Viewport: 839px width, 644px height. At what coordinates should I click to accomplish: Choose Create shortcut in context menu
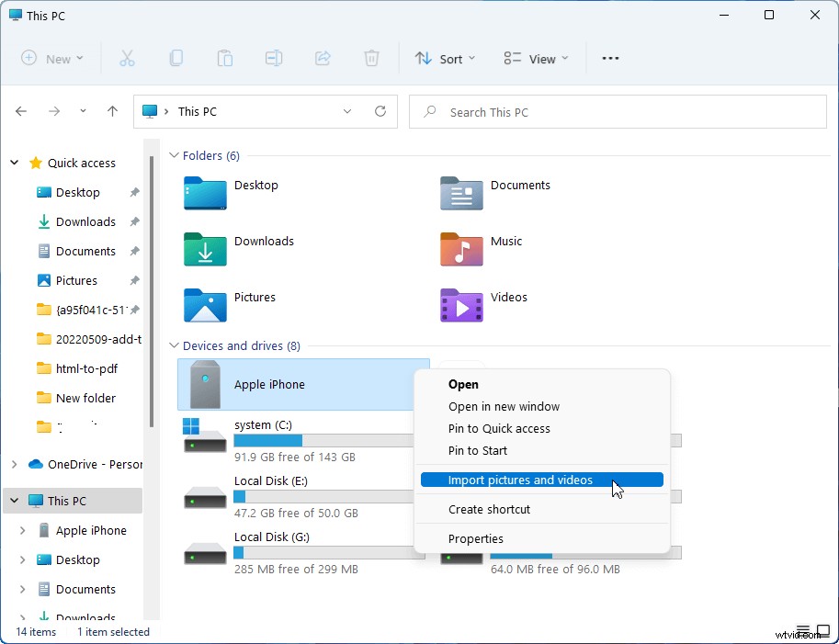click(541, 509)
